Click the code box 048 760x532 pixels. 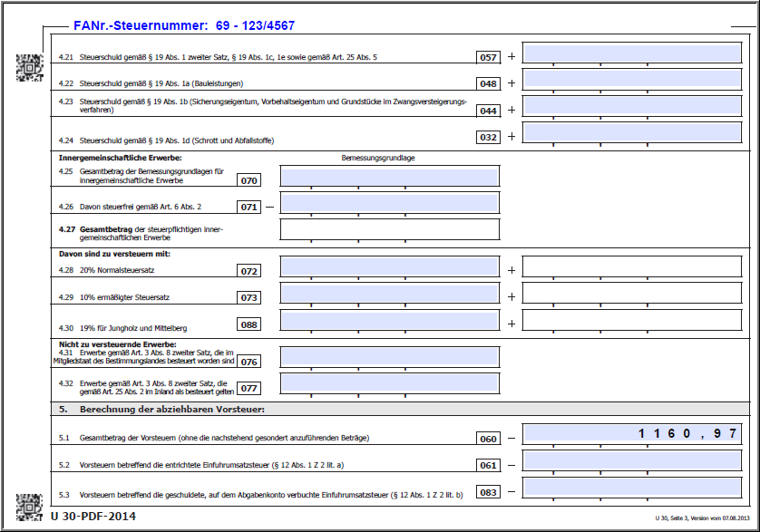488,83
